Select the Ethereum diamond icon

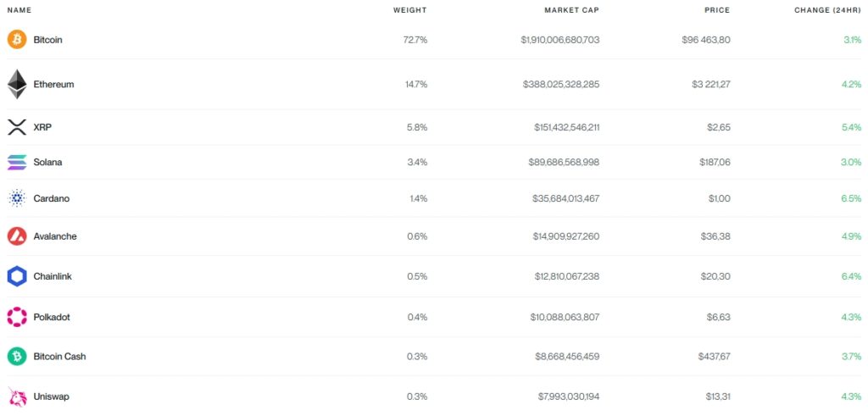17,84
